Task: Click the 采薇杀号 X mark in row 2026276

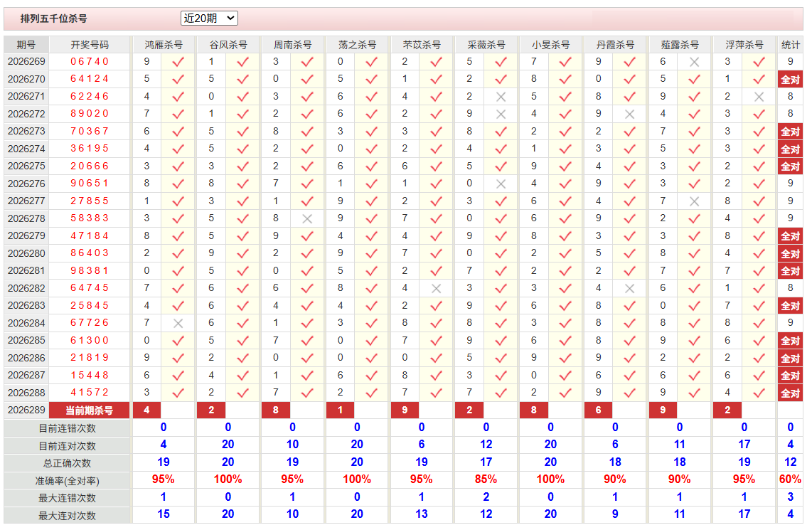Action: 501,184
